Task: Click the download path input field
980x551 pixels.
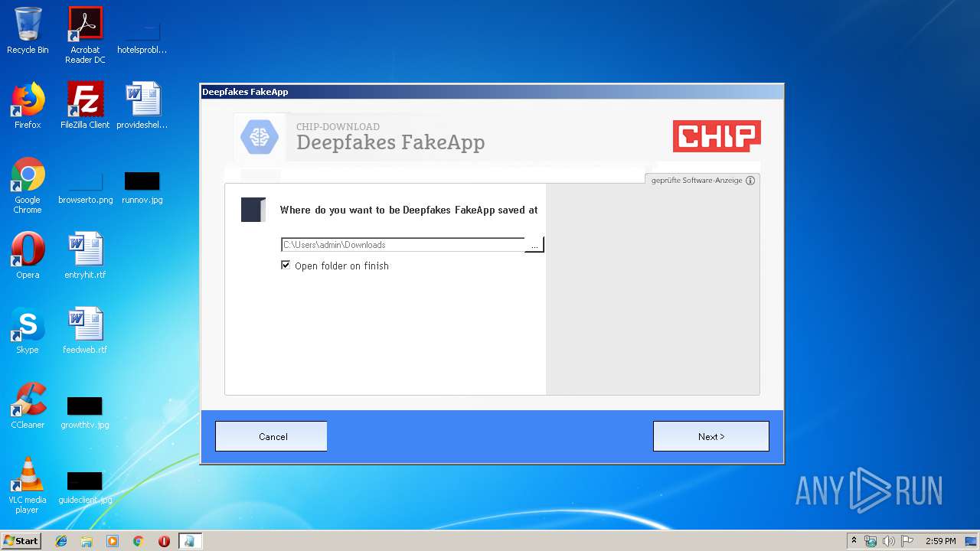Action: pyautogui.click(x=403, y=245)
